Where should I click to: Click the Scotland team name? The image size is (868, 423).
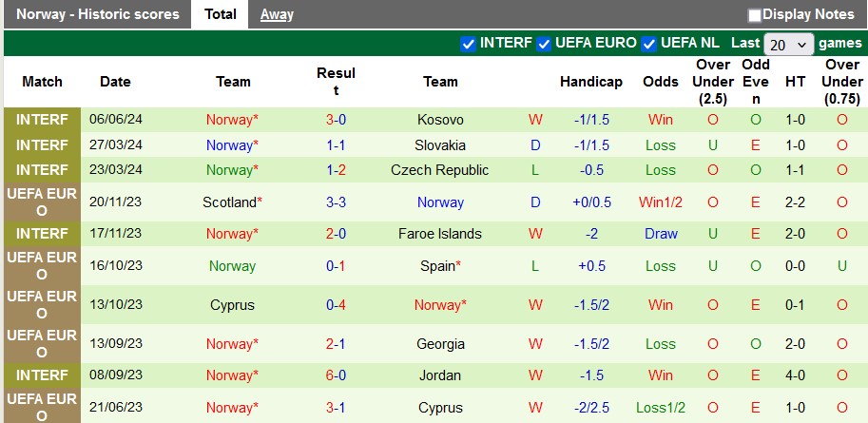click(229, 202)
